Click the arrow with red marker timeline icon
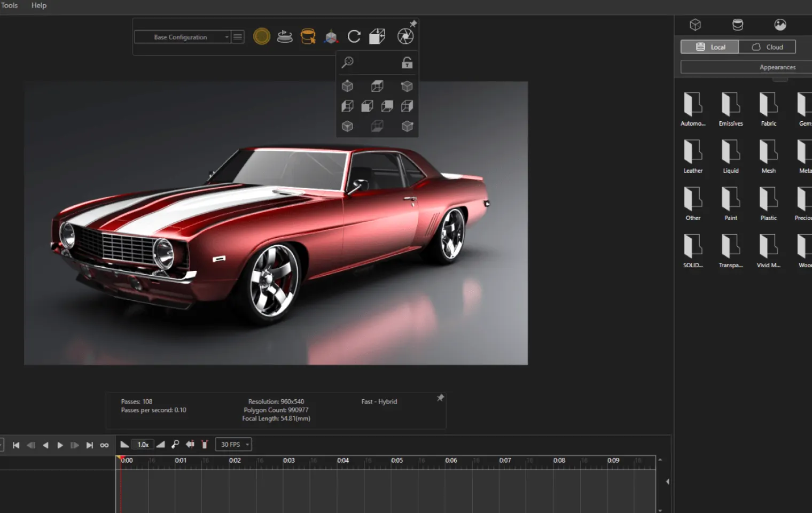The image size is (812, 513). coord(190,444)
